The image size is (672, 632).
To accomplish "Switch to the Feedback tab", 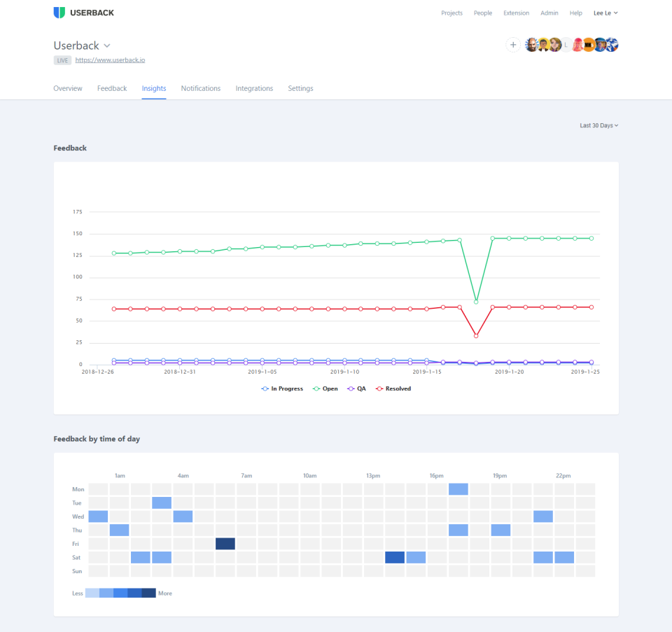I will [112, 89].
